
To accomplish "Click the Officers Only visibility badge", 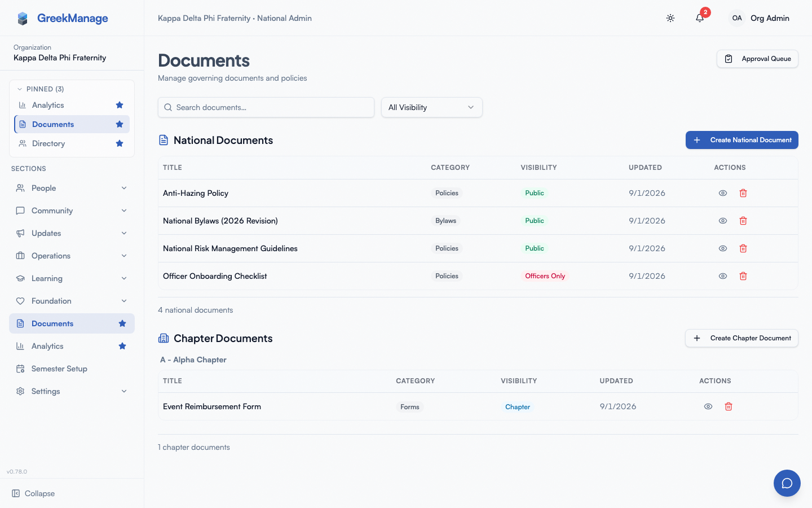I will (545, 276).
